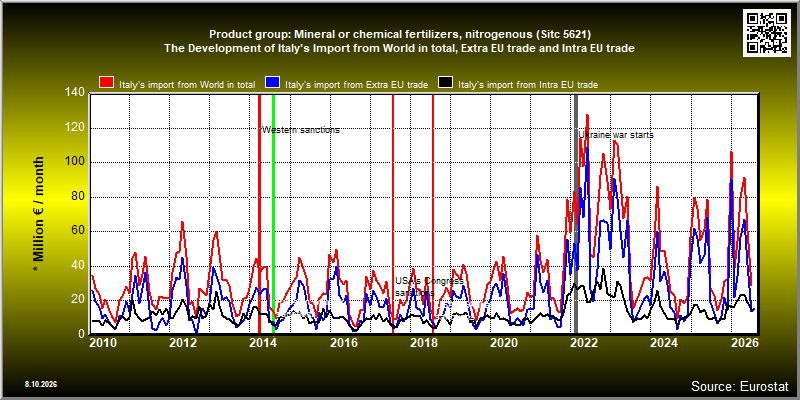This screenshot has width=800, height=400.
Task: Click the 0 y-axis label
Action: click(81, 334)
